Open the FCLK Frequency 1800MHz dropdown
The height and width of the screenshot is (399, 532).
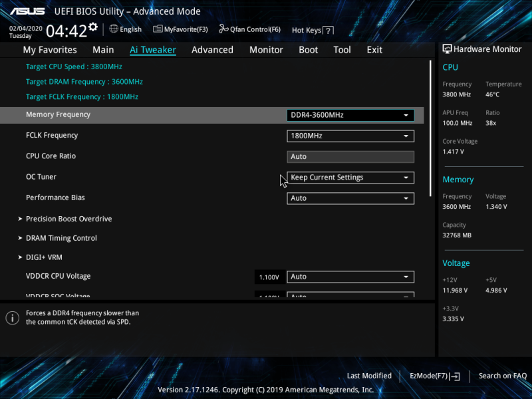pos(350,136)
